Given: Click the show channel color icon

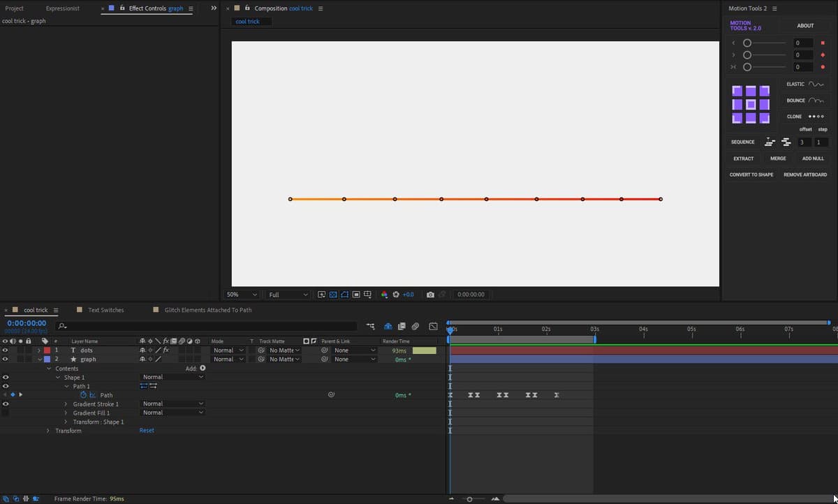Looking at the screenshot, I should click(x=384, y=295).
